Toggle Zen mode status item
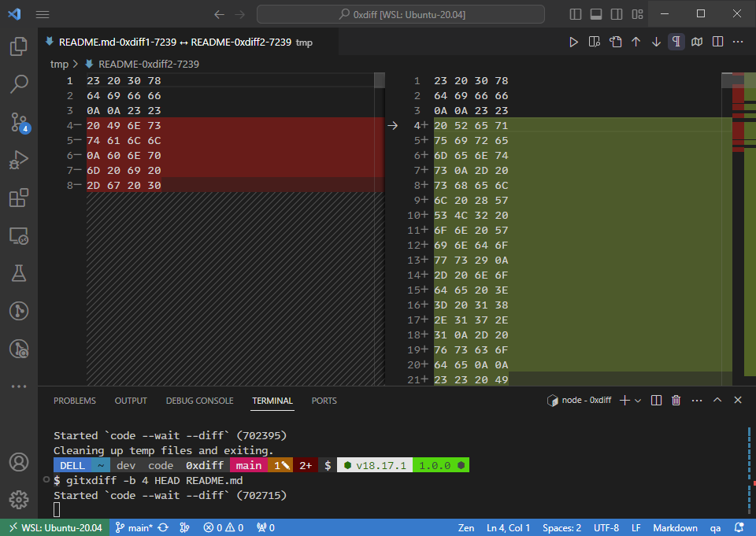The image size is (756, 536). tap(465, 528)
